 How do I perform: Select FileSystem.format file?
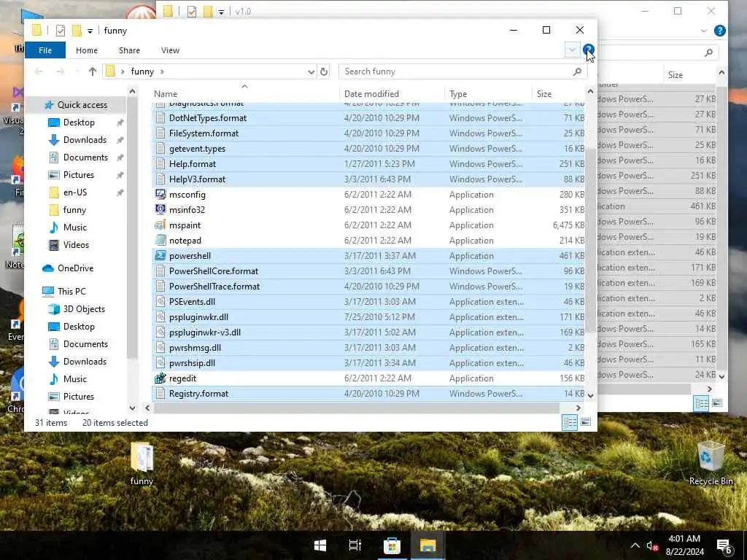point(368,133)
